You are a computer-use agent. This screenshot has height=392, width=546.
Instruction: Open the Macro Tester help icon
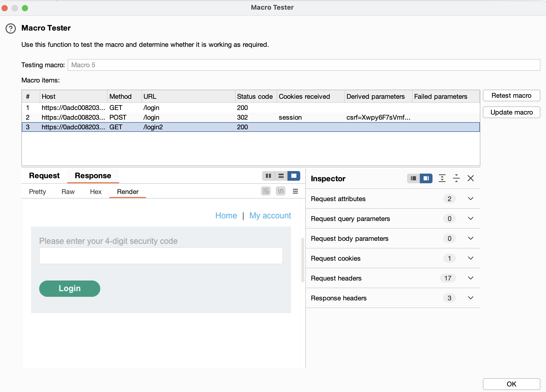click(11, 29)
